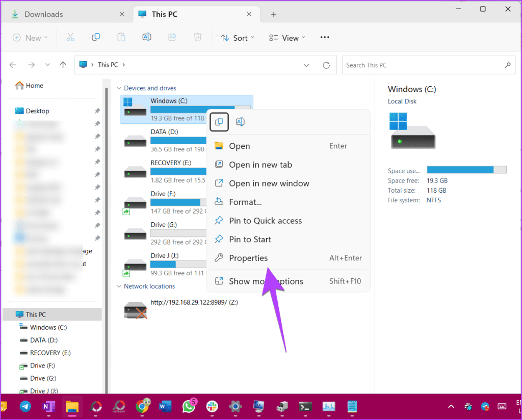Click the Up arrow navigation button
The image size is (522, 420).
[63, 65]
